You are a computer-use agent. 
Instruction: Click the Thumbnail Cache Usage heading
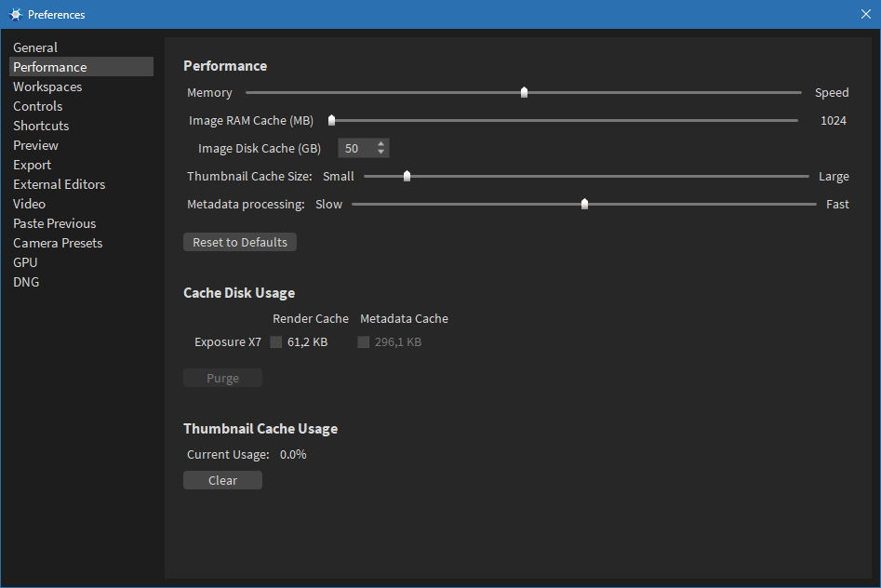coord(260,429)
